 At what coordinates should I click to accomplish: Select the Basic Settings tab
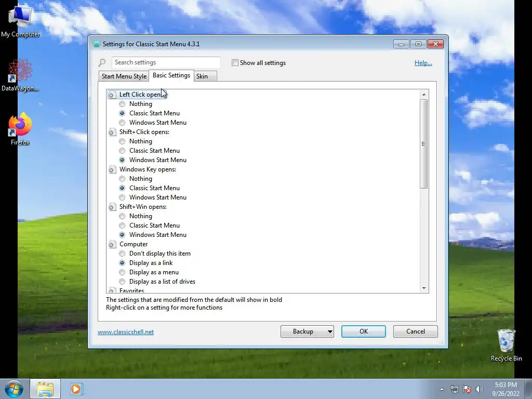tap(171, 75)
